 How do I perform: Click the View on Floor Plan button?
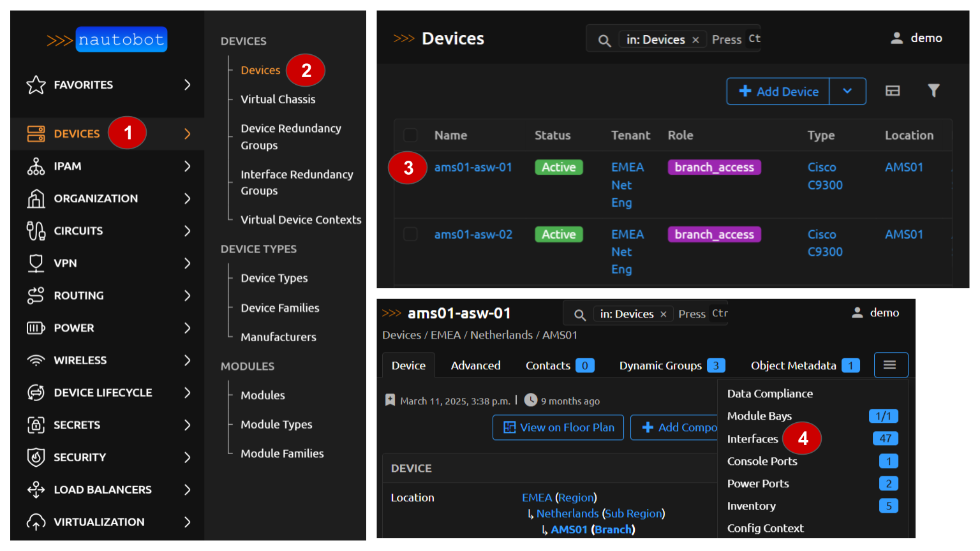click(x=559, y=427)
